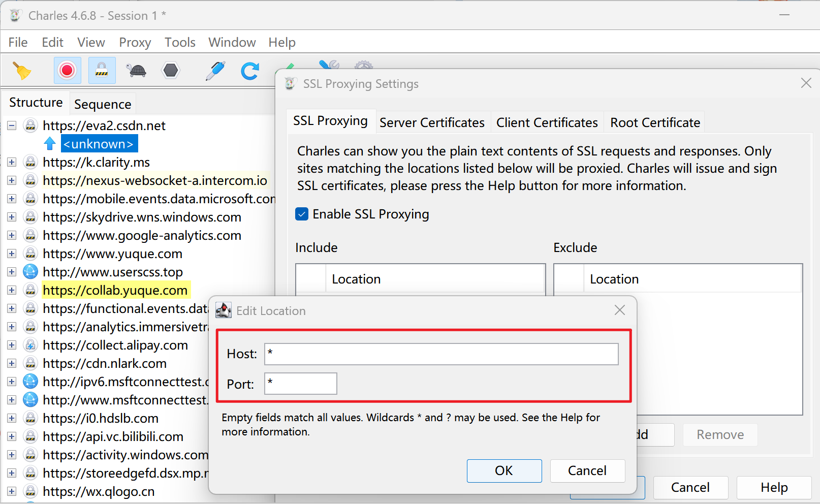Switch to Root Certificate tab
820x504 pixels.
[655, 122]
